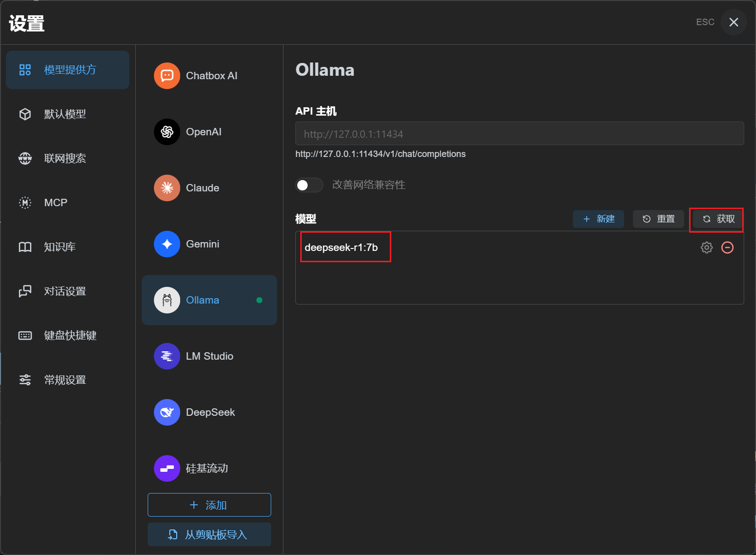Open the 联网搜索 settings section
Image resolution: width=756 pixels, height=555 pixels.
coord(67,158)
